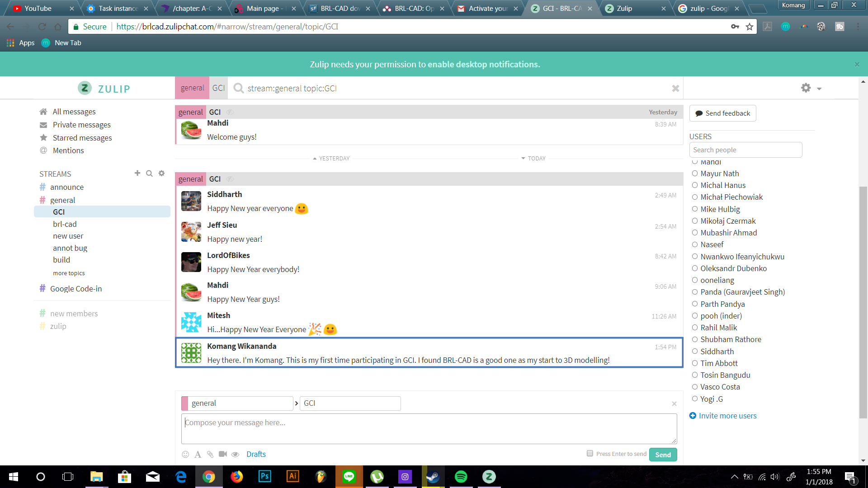The image size is (868, 488).
Task: Select the general stream in sidebar
Action: tap(62, 200)
